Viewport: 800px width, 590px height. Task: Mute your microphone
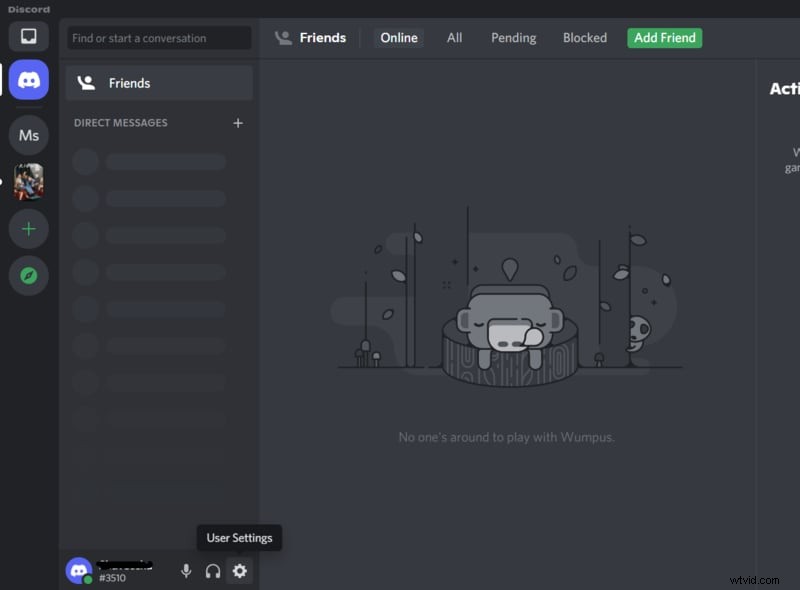[186, 571]
